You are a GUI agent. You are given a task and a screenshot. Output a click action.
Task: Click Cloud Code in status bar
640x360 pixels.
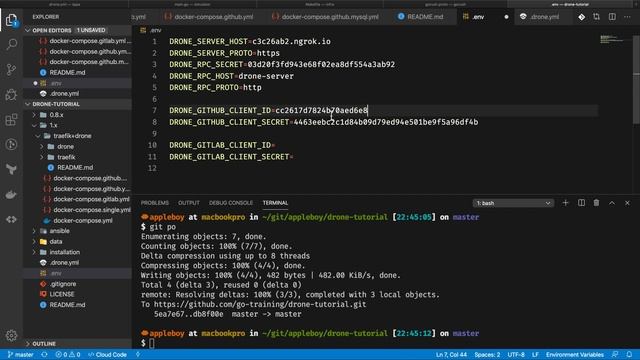coord(107,355)
